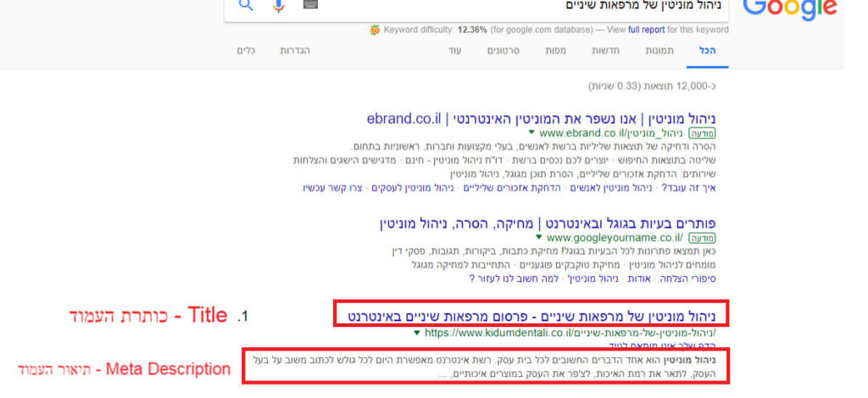Viewport: 868px width, 398px height.
Task: Click the www.ebrand.co.il green URL text
Action: point(612,133)
